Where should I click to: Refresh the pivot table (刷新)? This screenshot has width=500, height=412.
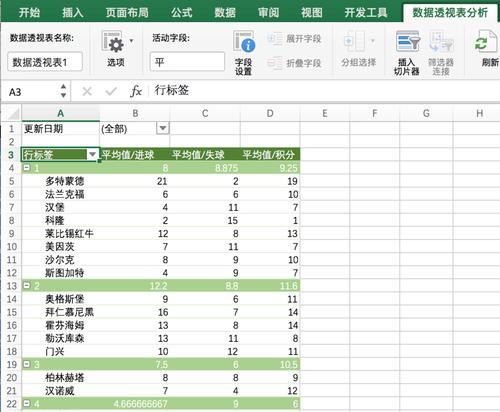pos(487,48)
